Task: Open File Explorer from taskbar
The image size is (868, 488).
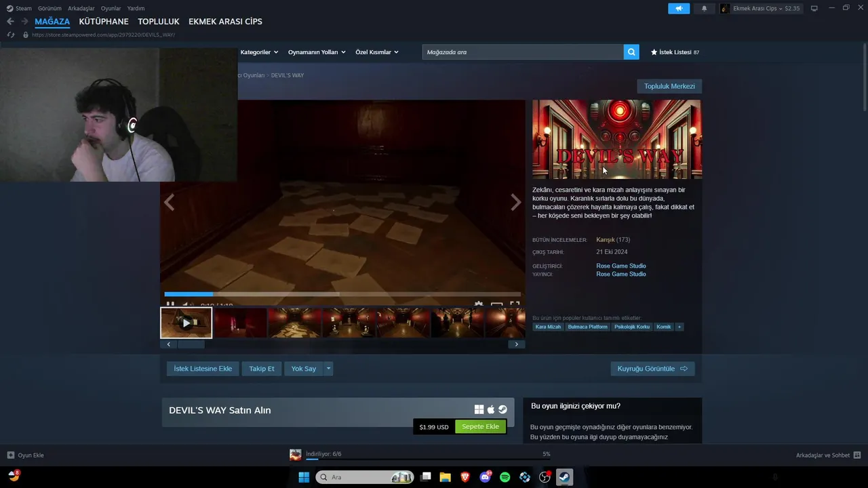Action: [446, 477]
